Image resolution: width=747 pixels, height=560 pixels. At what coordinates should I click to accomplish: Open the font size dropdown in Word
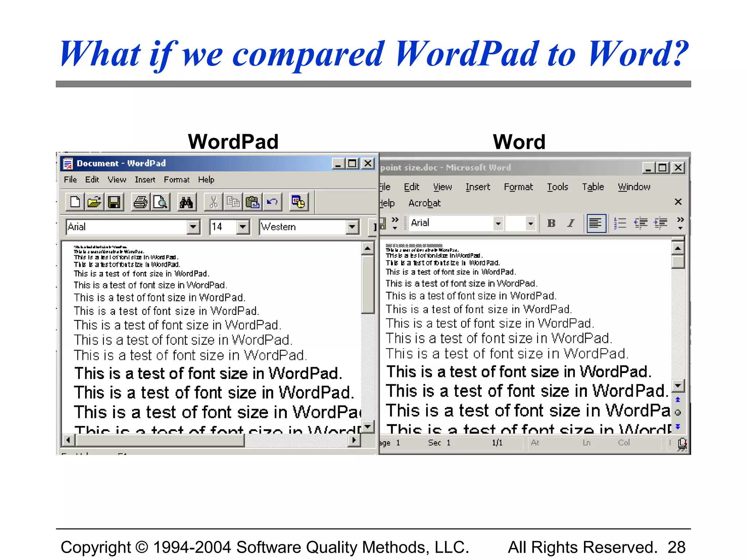point(531,223)
